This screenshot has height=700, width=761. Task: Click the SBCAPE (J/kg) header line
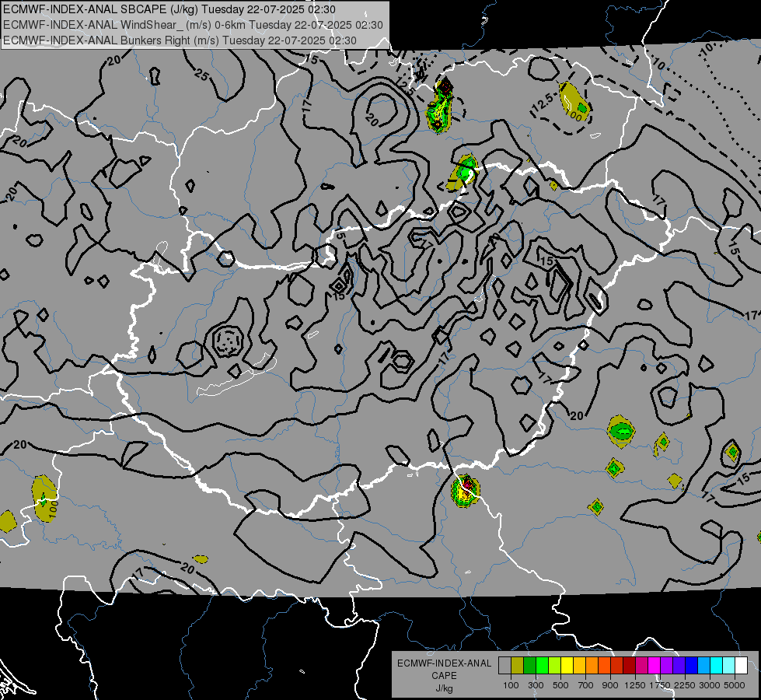(x=169, y=9)
